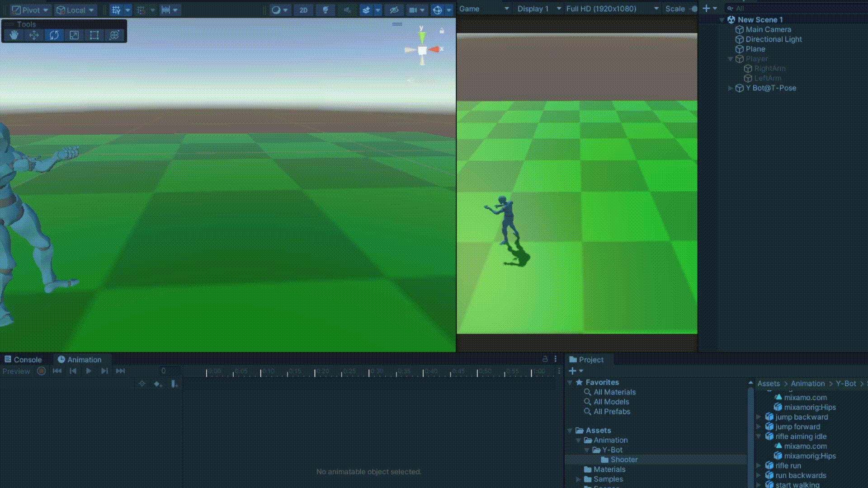Open the Project tab
Image resolution: width=868 pixels, height=488 pixels.
tap(586, 360)
